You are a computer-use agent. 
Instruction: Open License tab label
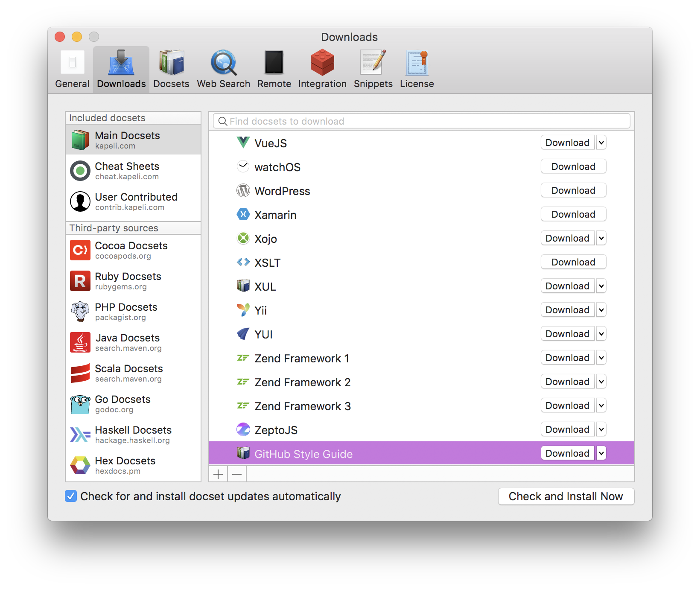pos(417,84)
